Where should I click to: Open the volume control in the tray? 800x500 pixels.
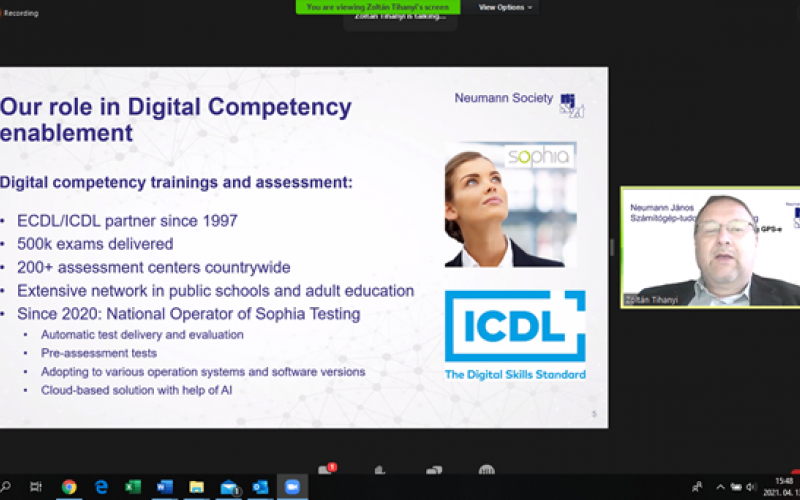tap(751, 487)
